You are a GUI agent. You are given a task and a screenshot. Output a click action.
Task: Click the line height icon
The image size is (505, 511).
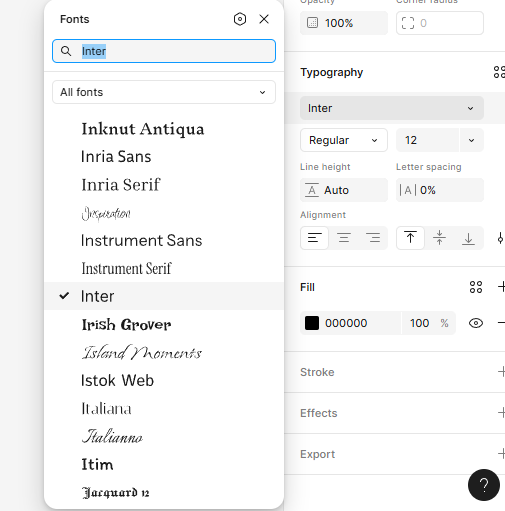312,190
